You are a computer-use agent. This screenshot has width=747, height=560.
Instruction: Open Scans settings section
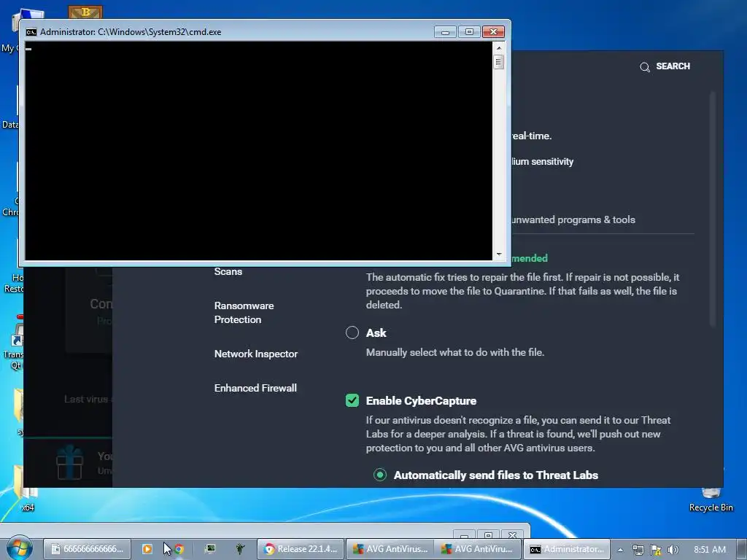(x=228, y=271)
